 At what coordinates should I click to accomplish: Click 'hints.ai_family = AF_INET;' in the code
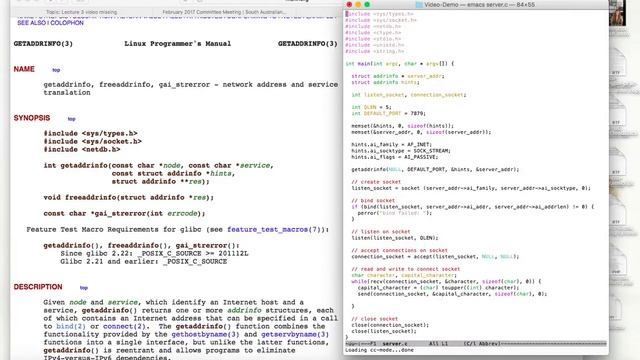391,144
